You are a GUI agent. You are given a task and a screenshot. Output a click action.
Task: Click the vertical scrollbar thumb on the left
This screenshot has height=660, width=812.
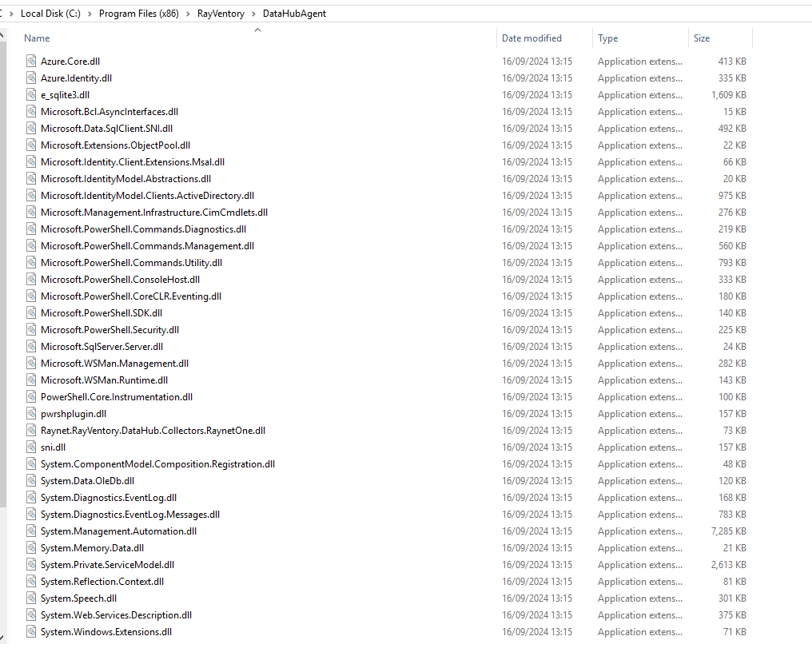[x=2, y=274]
